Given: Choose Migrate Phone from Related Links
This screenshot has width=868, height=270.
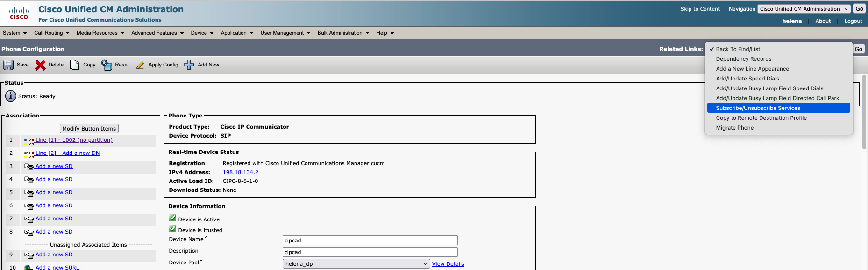Looking at the screenshot, I should point(734,128).
